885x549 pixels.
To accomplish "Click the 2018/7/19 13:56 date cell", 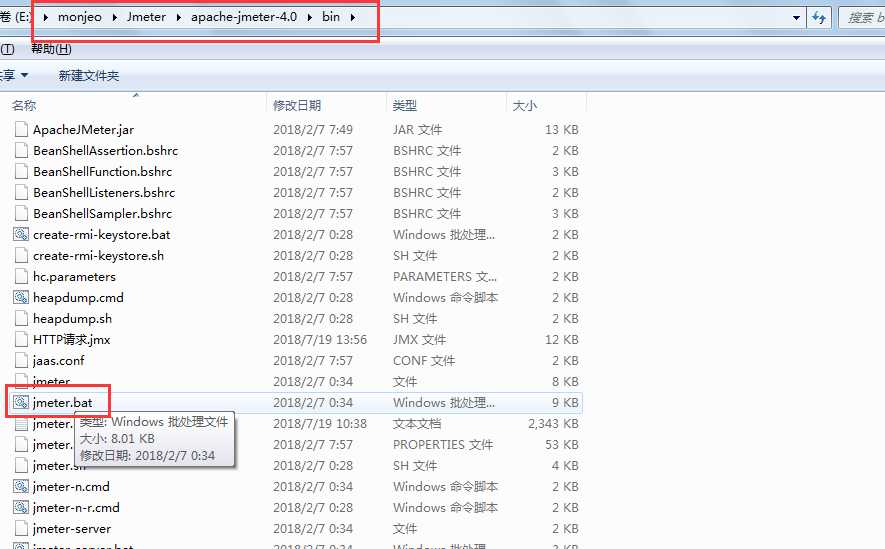I will coord(320,339).
